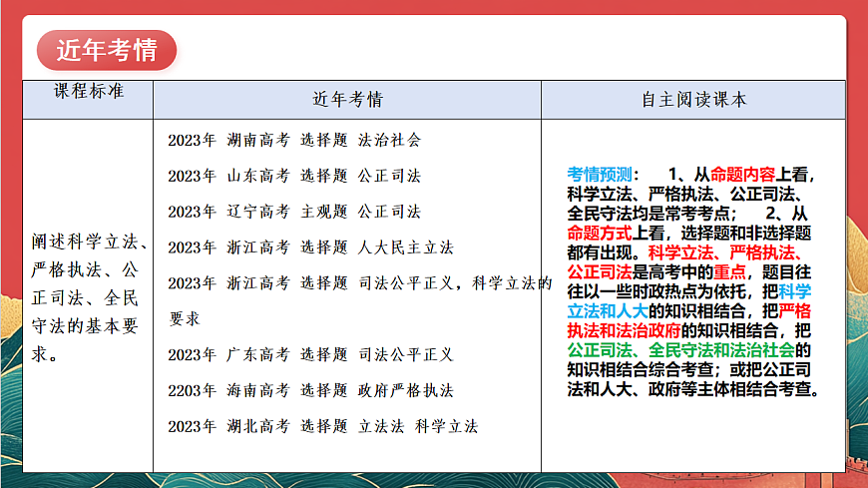
Task: Click the red 重点 word
Action: coord(729,272)
